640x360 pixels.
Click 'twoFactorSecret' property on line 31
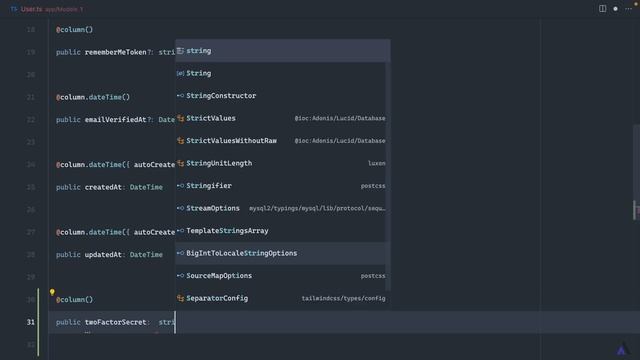pos(116,322)
